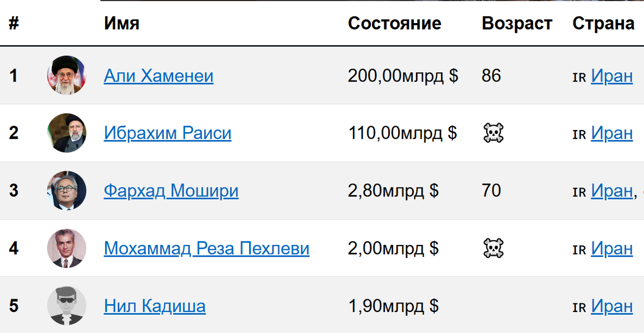Click Фархад Мошири's portrait photo
The width and height of the screenshot is (644, 333).
tap(67, 191)
